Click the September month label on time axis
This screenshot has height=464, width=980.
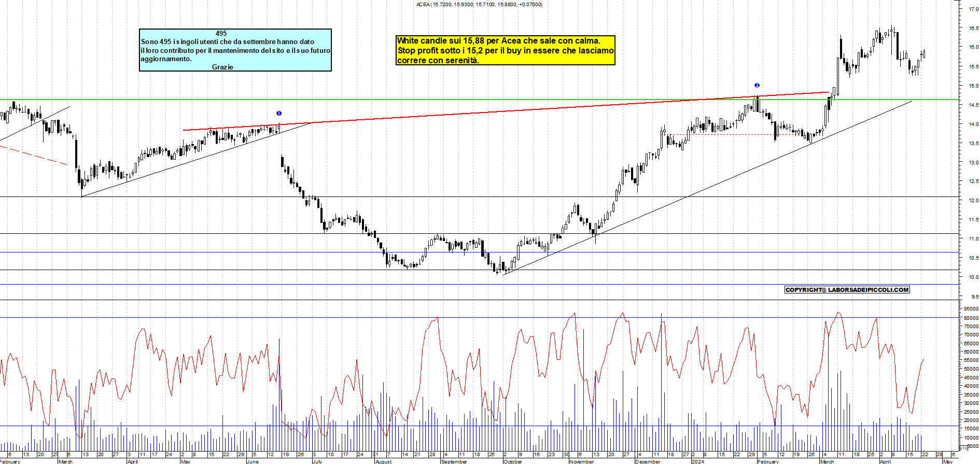click(454, 461)
